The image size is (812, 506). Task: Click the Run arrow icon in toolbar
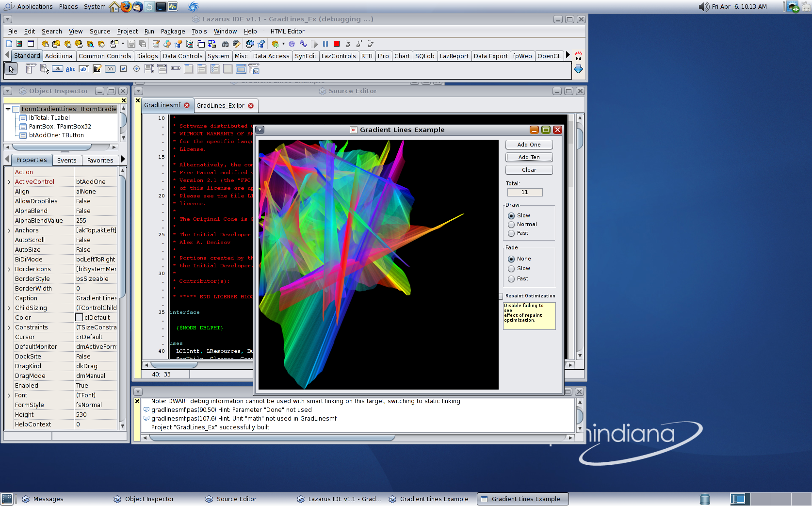click(x=314, y=44)
